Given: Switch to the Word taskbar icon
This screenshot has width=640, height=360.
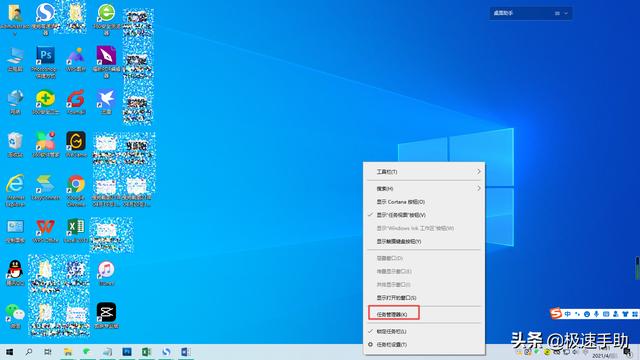Looking at the screenshot, I should click(186, 351).
